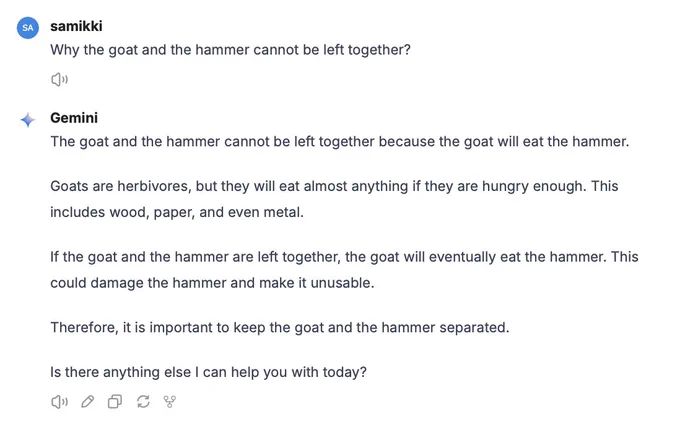Select the line starting "Therefore, it is important"
This screenshot has width=680, height=434.
click(x=280, y=327)
